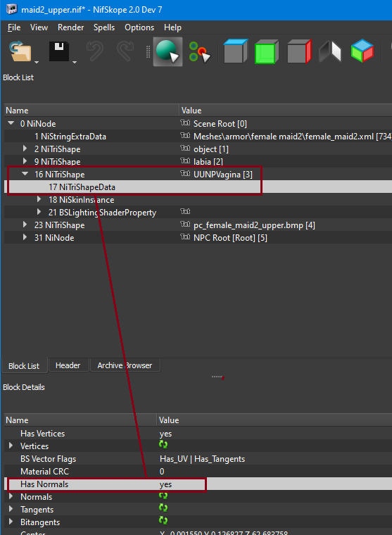
Task: Click BS Vector Flags value
Action: (x=202, y=459)
